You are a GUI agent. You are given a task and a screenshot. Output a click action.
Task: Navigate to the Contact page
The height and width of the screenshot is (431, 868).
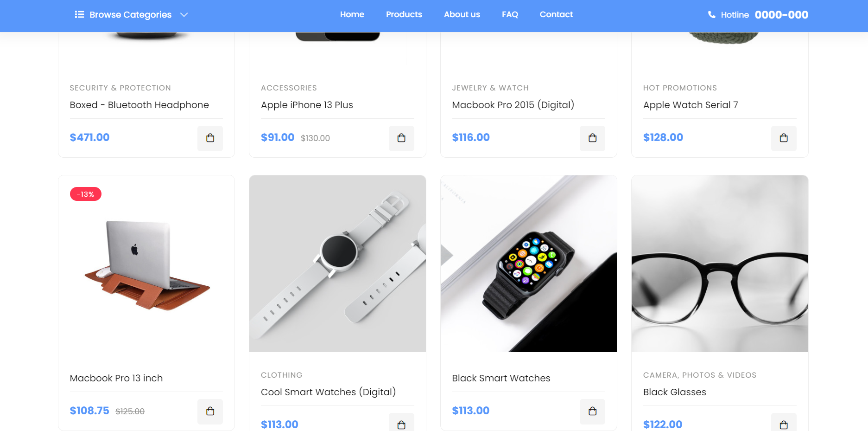556,14
